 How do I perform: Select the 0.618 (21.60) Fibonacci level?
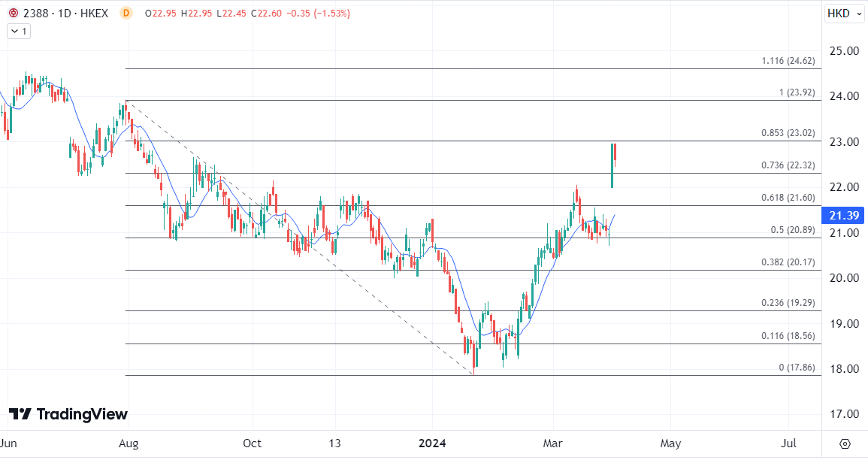click(x=787, y=197)
